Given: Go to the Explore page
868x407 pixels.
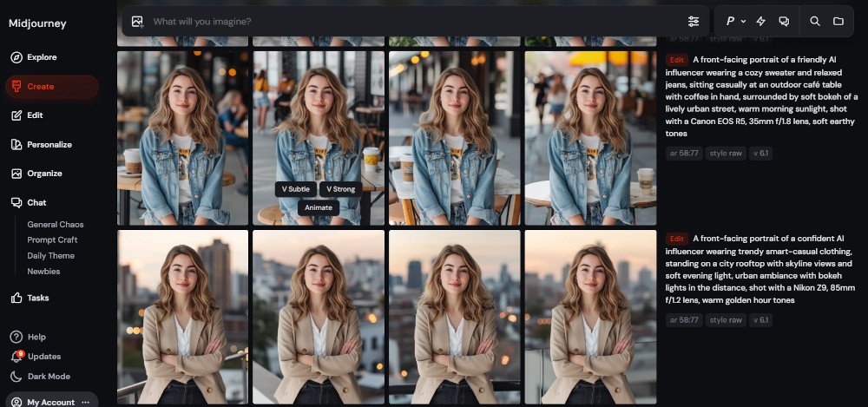Looking at the screenshot, I should point(41,57).
